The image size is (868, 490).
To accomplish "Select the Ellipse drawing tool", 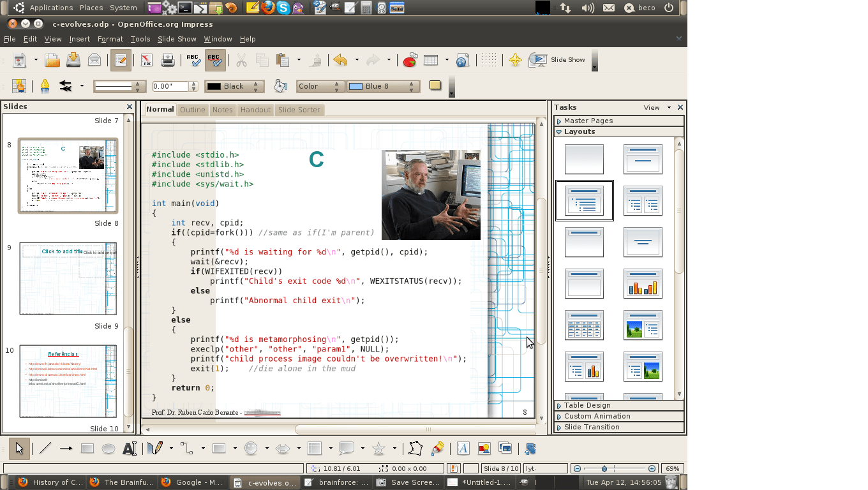I will tap(108, 449).
